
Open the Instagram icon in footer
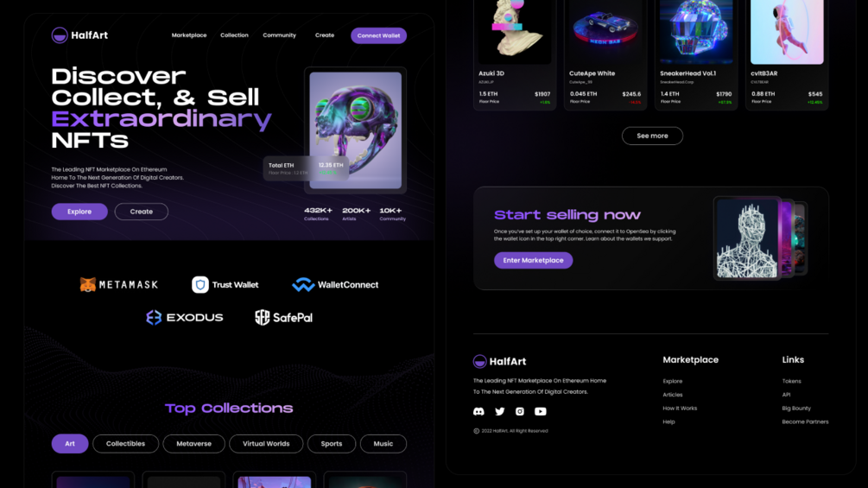point(520,412)
